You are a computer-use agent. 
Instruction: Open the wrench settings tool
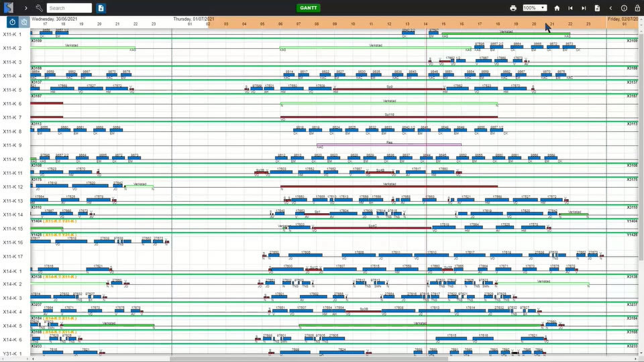point(39,8)
